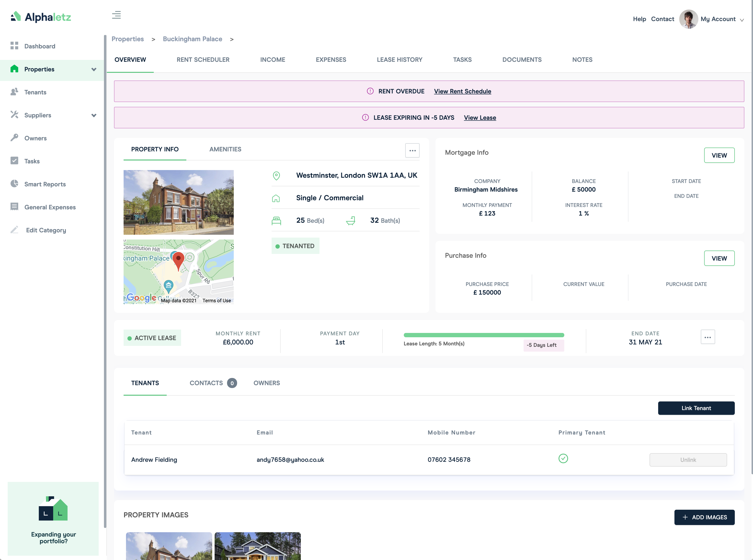Click the Tasks checkbox icon in sidebar

click(14, 161)
